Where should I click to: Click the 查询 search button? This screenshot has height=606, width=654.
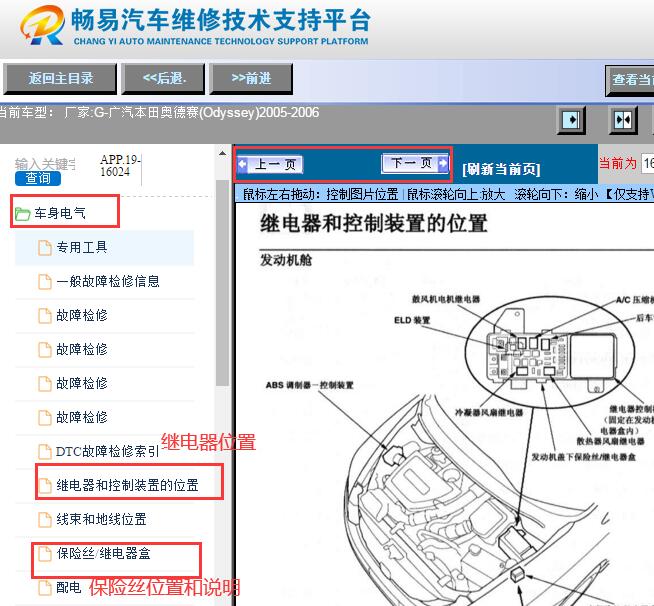tap(38, 179)
